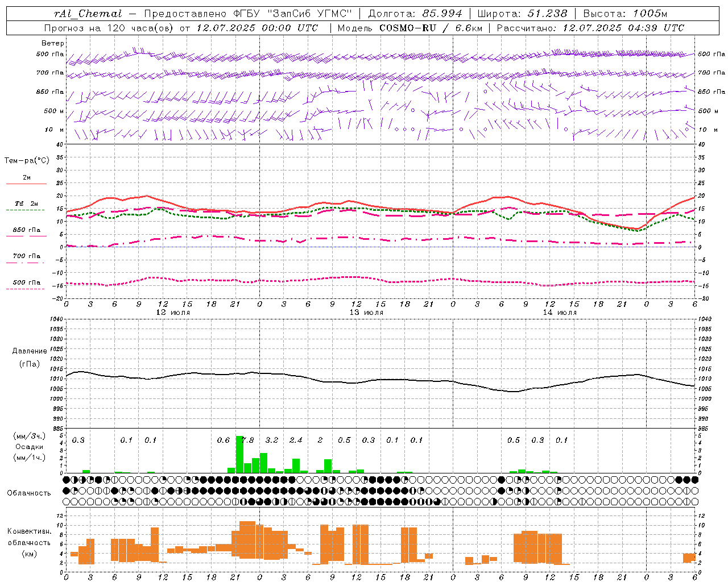The height and width of the screenshot is (582, 728).
Task: Select the Осадки precipitation label
Action: coord(30,447)
